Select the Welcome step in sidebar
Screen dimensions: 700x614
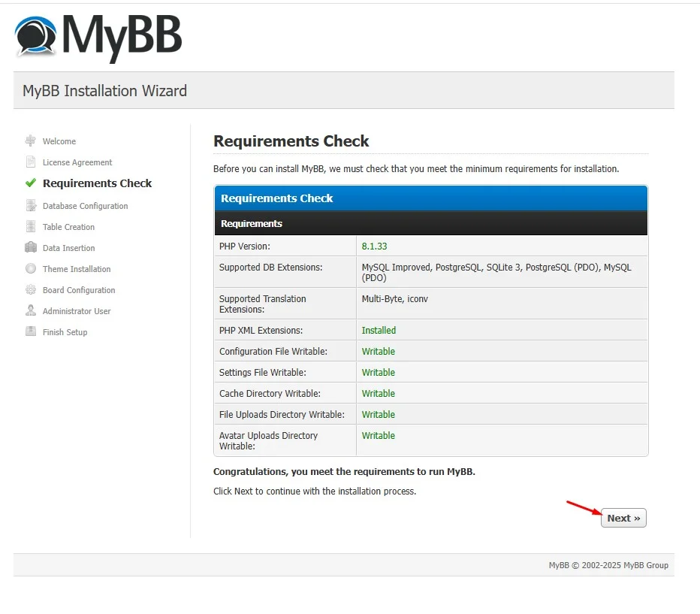click(59, 141)
